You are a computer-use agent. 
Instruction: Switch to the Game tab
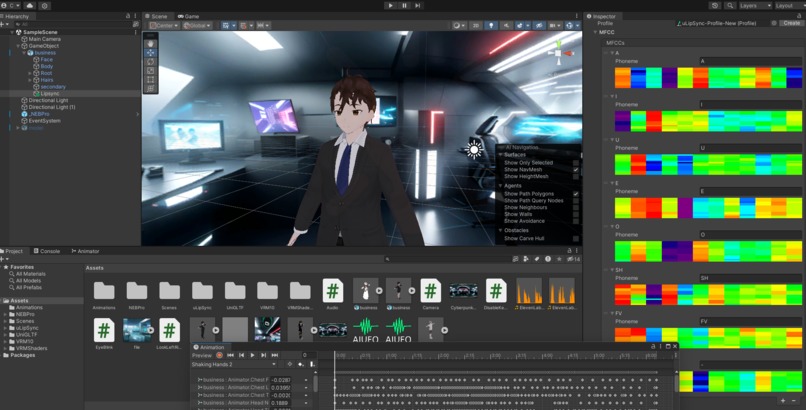click(x=188, y=16)
